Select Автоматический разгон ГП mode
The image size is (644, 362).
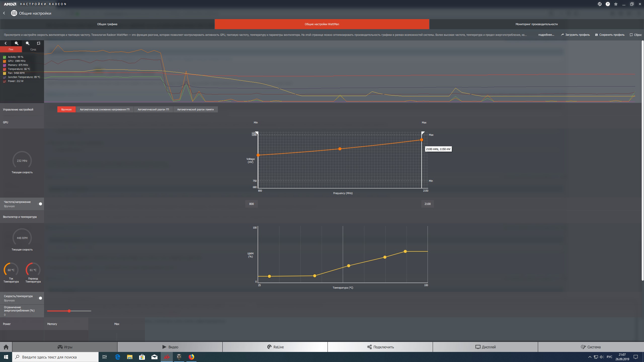(153, 109)
